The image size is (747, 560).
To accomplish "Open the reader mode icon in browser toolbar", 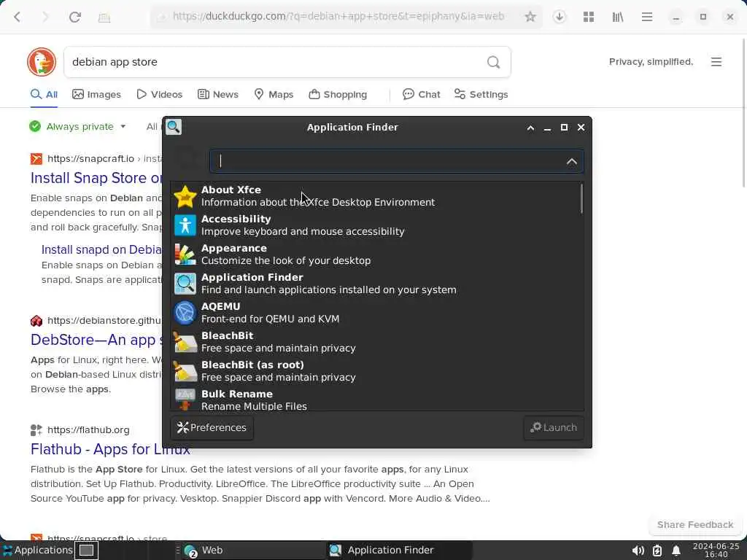I will 104,17.
